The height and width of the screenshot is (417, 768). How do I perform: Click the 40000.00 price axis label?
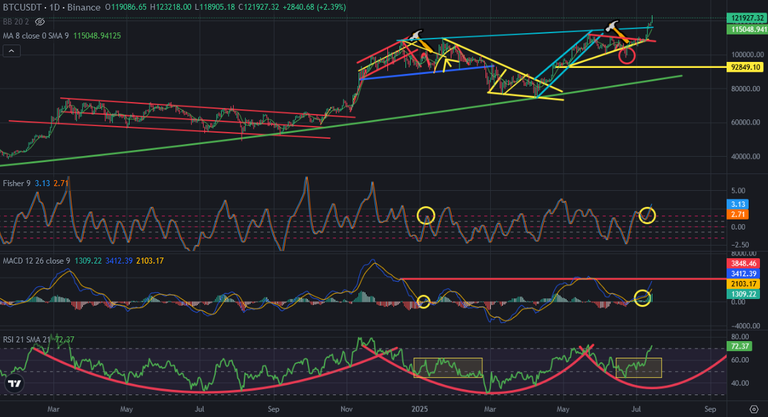[x=745, y=156]
